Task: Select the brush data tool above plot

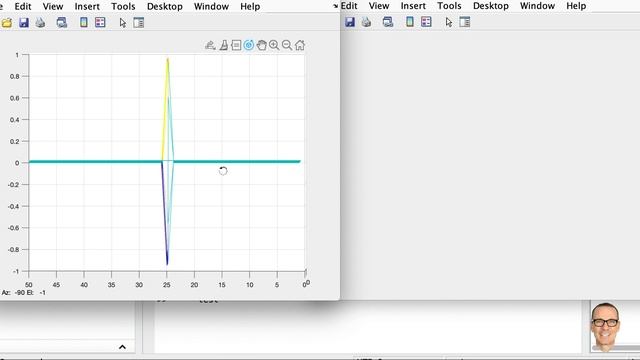Action: pos(224,45)
